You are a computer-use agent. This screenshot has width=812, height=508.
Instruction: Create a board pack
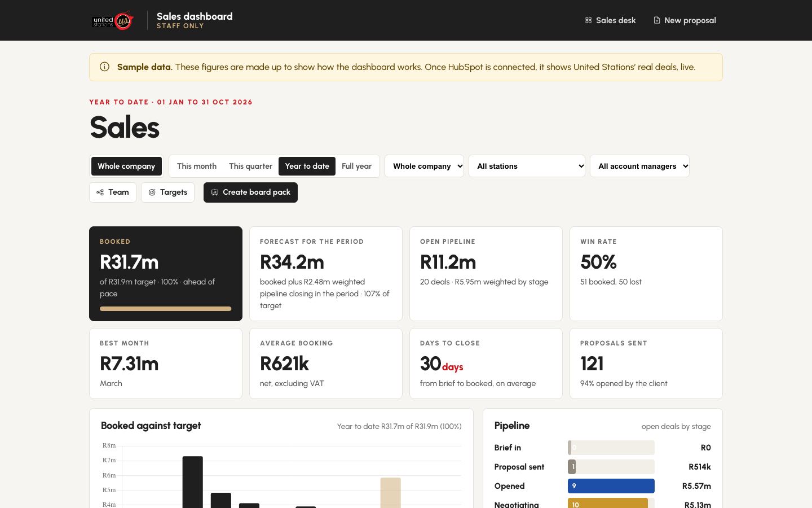(250, 192)
